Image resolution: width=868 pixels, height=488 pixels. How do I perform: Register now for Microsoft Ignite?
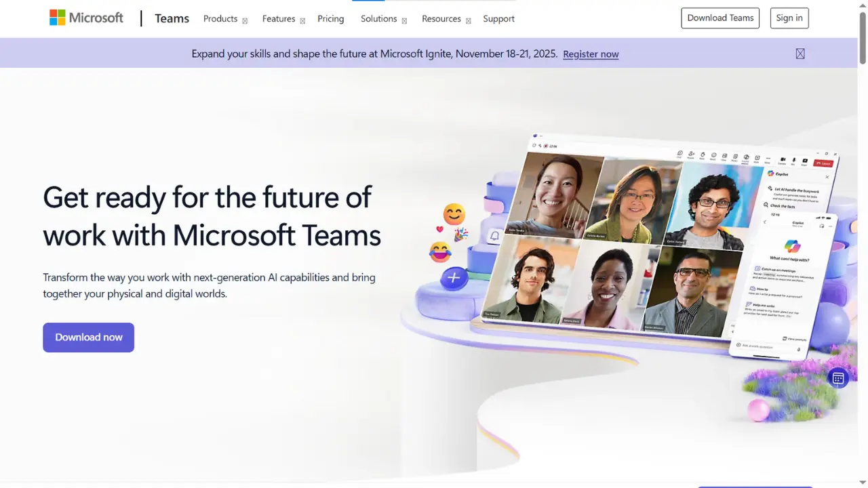[591, 54]
